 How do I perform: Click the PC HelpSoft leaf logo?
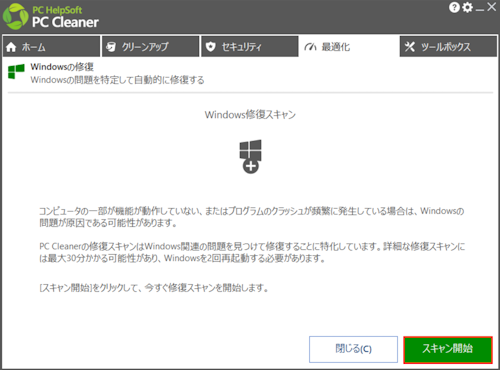coord(15,16)
